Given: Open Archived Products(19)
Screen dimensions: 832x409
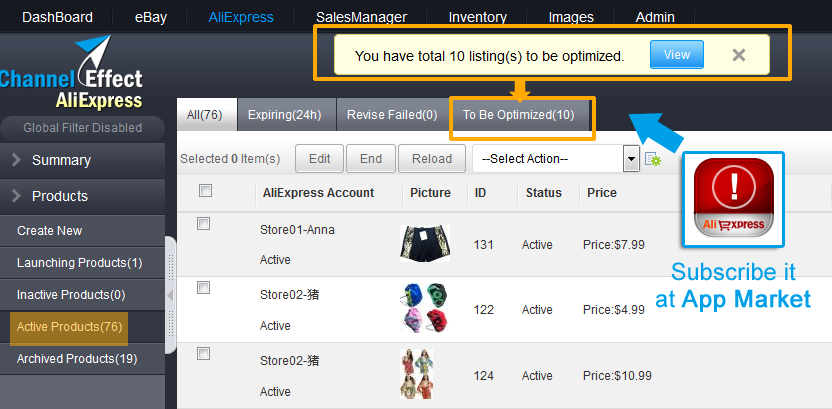Looking at the screenshot, I should (82, 359).
